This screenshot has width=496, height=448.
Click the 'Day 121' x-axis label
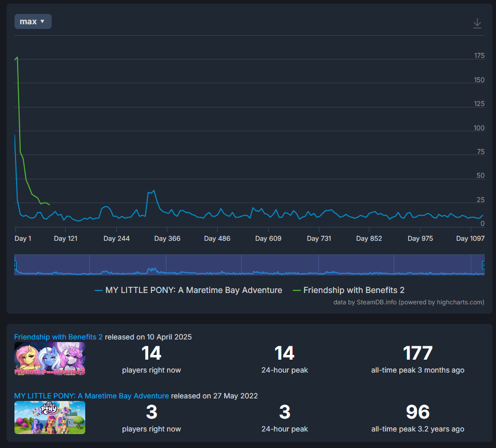pyautogui.click(x=66, y=239)
